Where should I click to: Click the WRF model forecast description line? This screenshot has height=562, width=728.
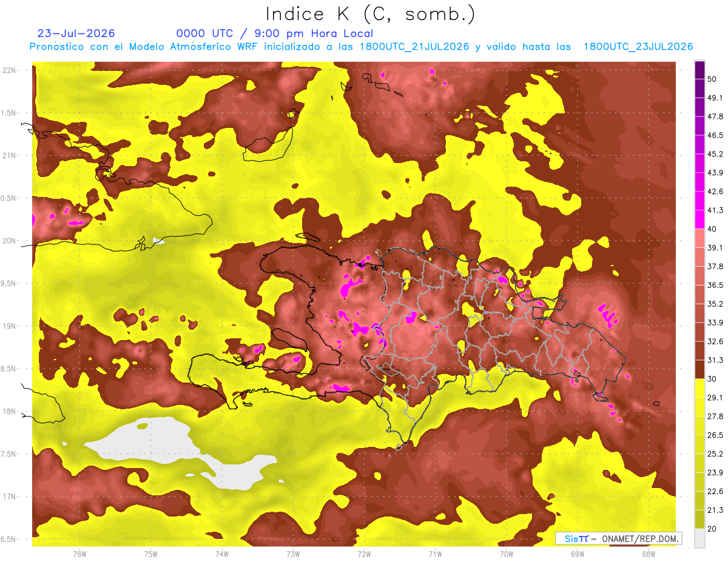tap(361, 47)
